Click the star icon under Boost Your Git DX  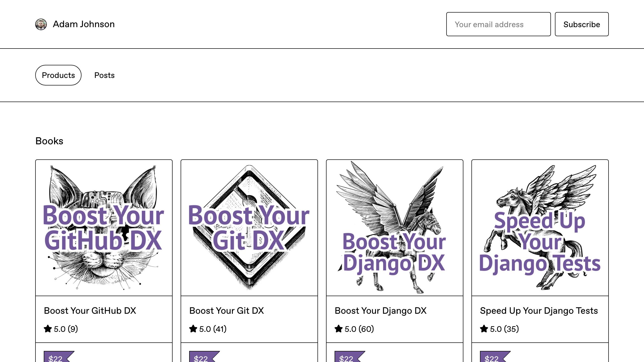click(193, 329)
